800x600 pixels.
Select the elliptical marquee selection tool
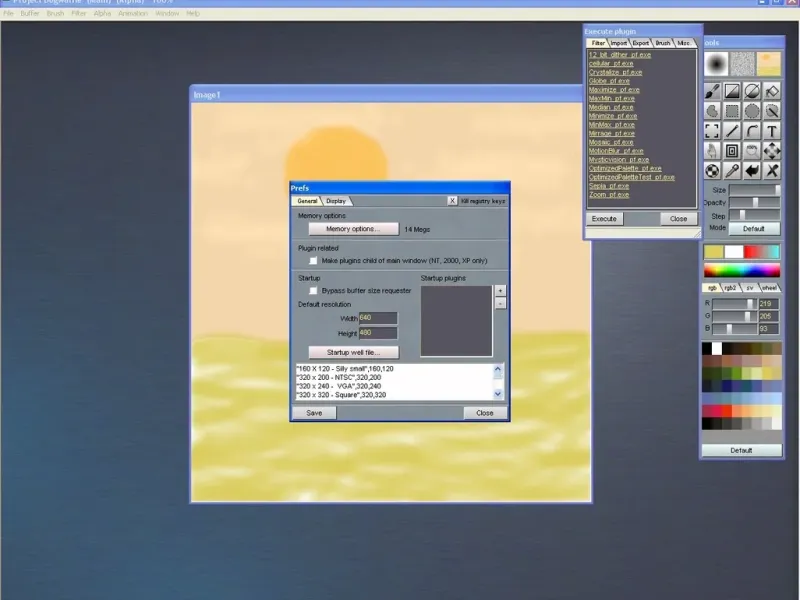(752, 111)
